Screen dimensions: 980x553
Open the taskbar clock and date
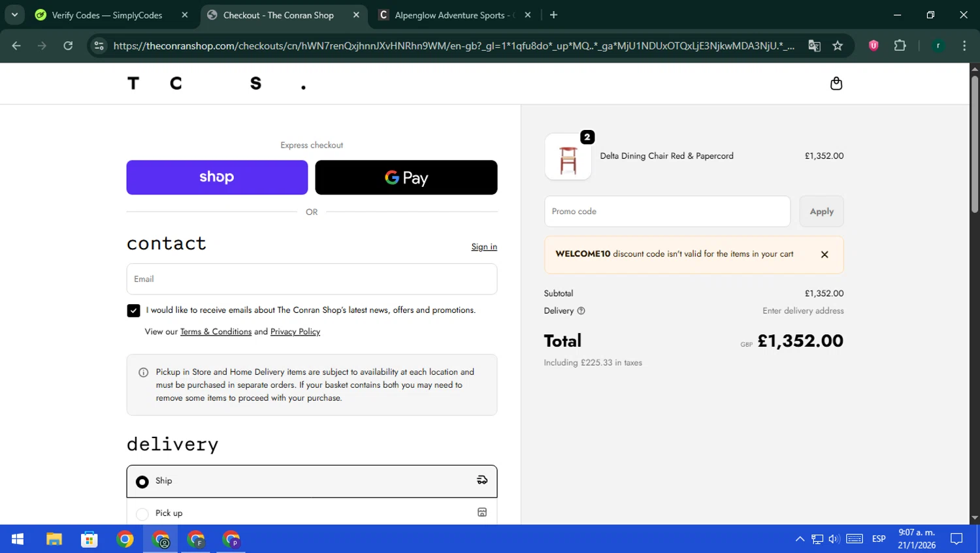click(917, 539)
